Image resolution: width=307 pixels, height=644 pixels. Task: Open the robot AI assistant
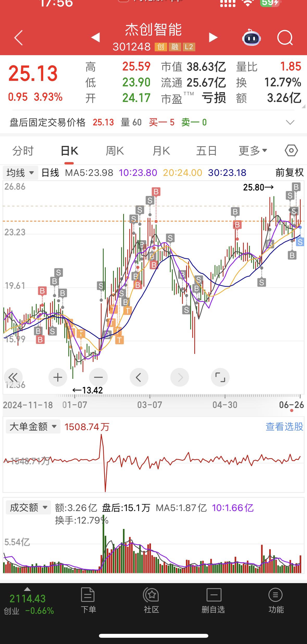tap(251, 37)
